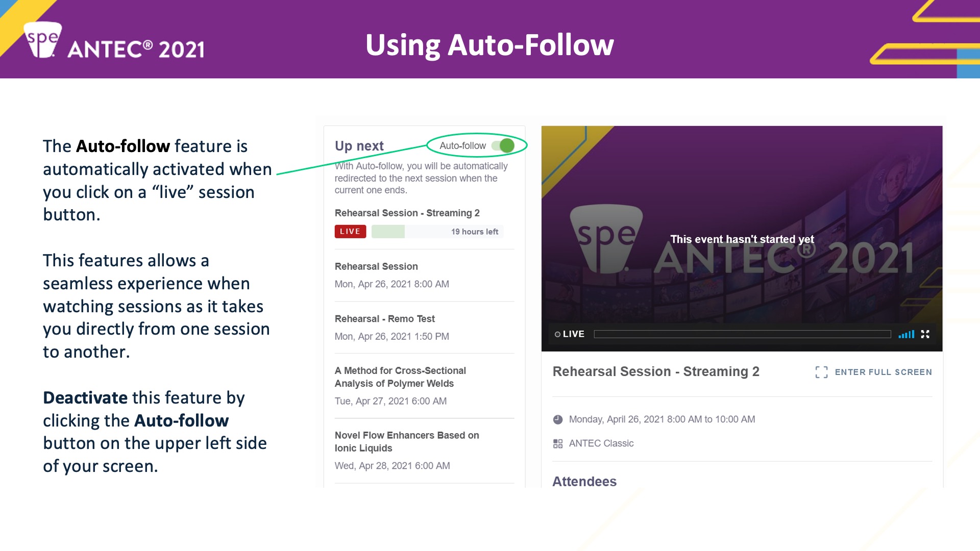Click the clock icon beside the date

pyautogui.click(x=557, y=419)
